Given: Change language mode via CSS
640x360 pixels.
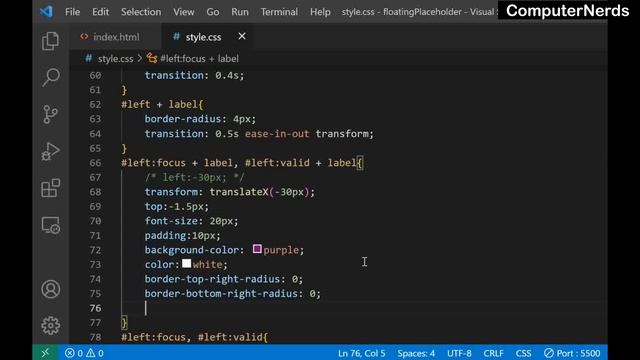Looking at the screenshot, I should [x=523, y=353].
